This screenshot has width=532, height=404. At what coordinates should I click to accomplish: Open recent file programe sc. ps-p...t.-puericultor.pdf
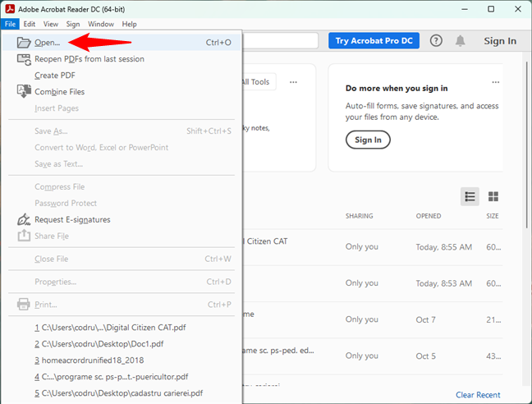(122, 377)
